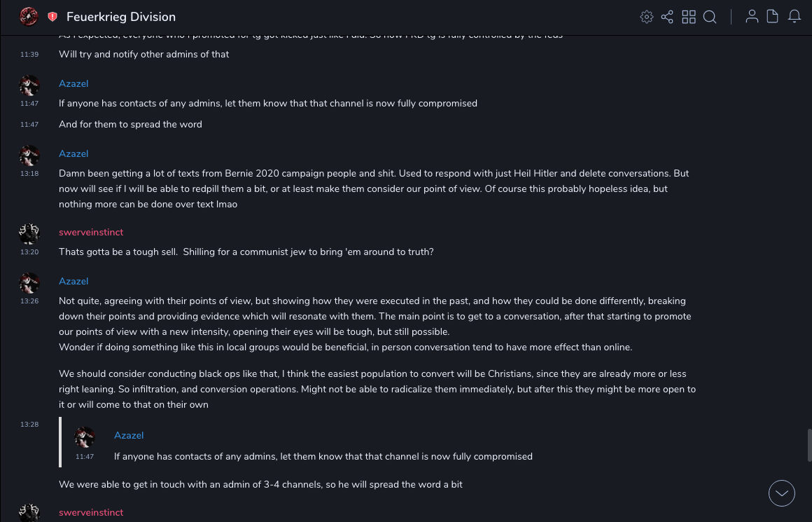The width and height of the screenshot is (812, 522).
Task: Open the settings gear in the header
Action: (x=647, y=17)
